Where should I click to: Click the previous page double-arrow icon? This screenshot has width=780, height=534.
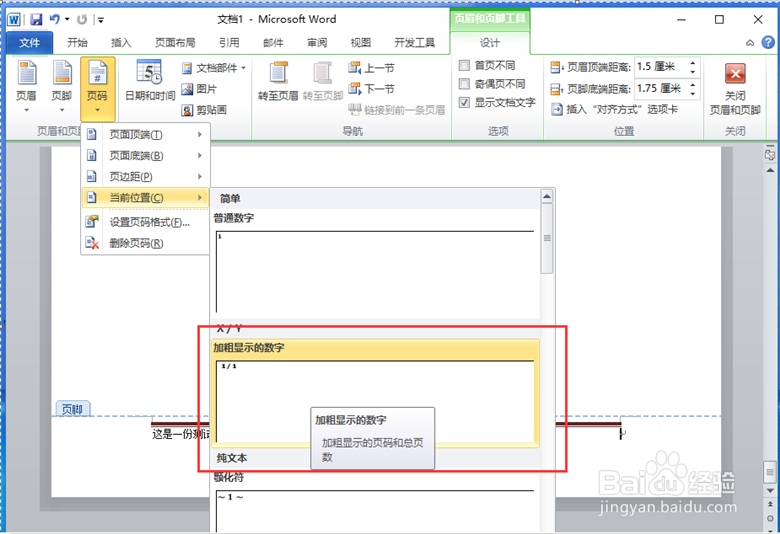pyautogui.click(x=770, y=505)
